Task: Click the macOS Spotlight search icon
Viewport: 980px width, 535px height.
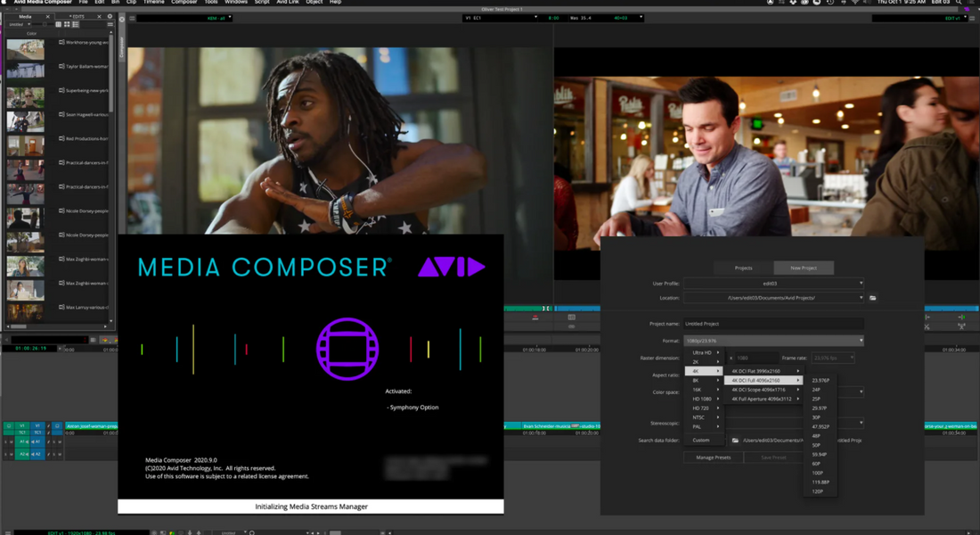Action: [959, 3]
